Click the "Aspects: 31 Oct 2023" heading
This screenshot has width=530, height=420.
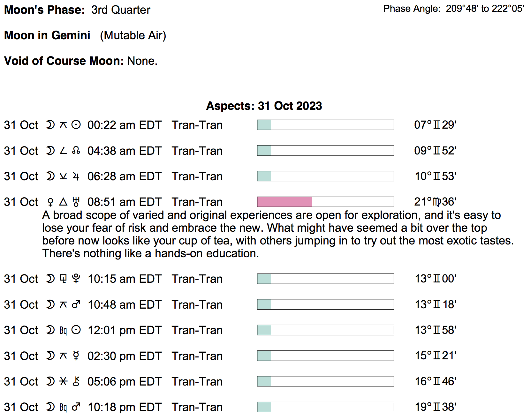point(264,106)
